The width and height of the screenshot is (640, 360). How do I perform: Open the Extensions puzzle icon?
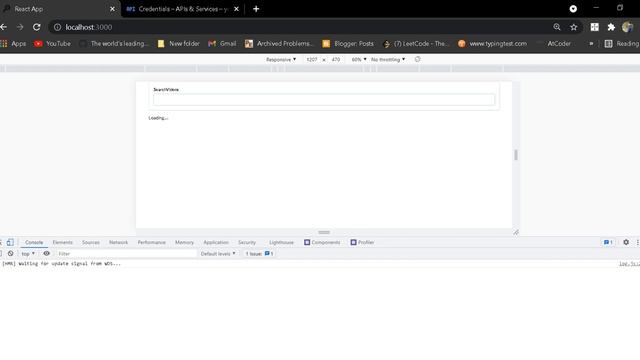pyautogui.click(x=611, y=27)
